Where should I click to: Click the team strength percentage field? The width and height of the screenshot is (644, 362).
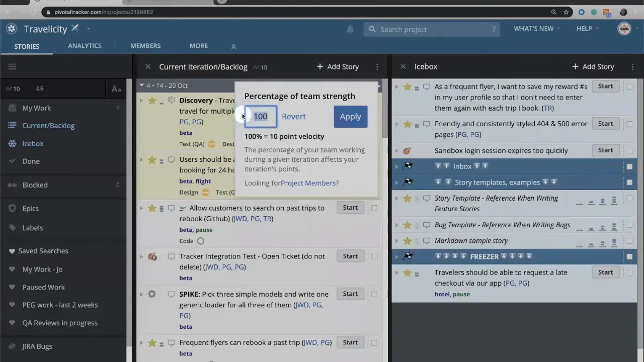pyautogui.click(x=261, y=117)
